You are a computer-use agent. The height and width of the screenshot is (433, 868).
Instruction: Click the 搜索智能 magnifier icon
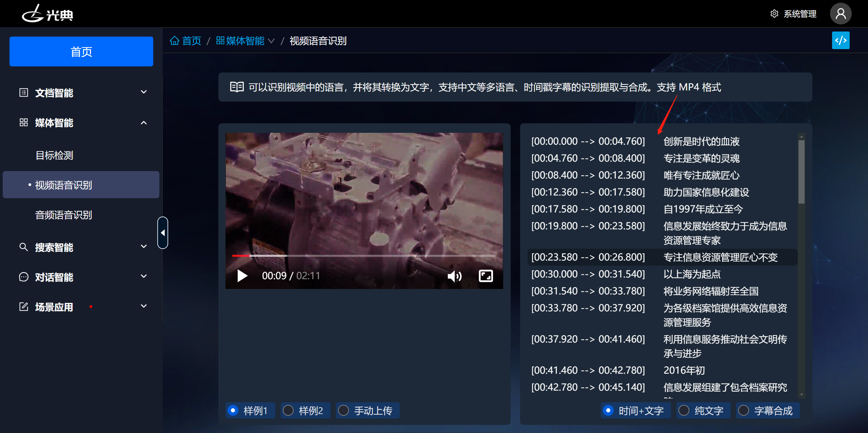click(x=24, y=247)
